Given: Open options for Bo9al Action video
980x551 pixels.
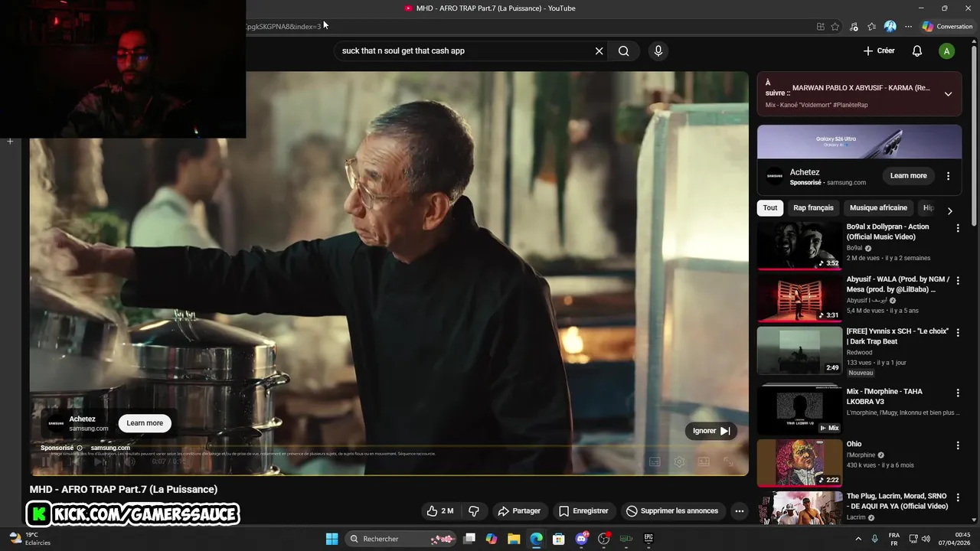Looking at the screenshot, I should pos(957,228).
